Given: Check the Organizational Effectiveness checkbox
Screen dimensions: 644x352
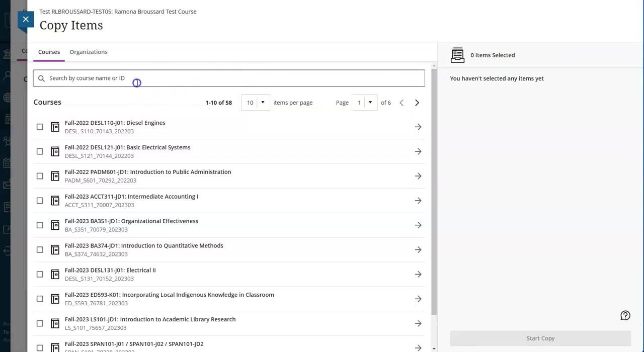Looking at the screenshot, I should pos(40,225).
